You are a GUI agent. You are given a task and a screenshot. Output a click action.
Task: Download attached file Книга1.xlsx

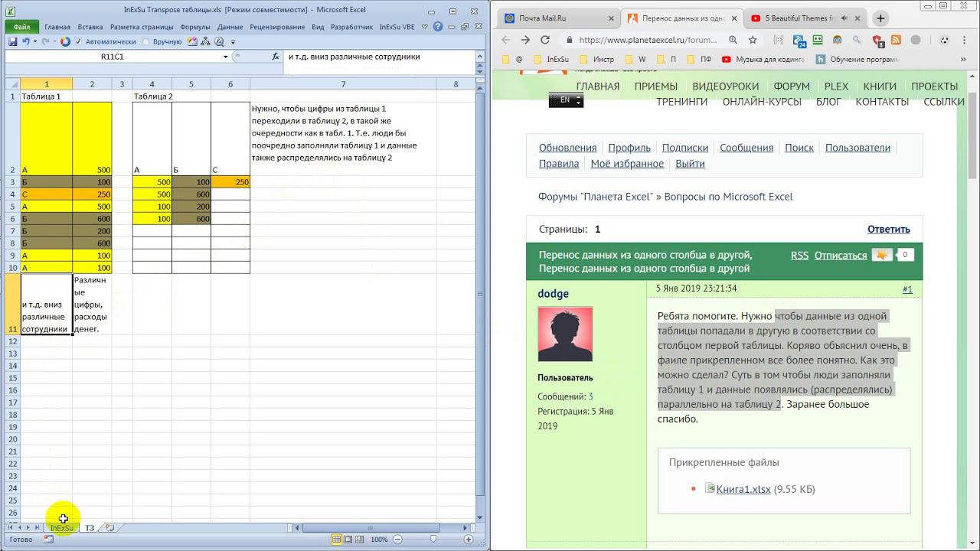743,489
